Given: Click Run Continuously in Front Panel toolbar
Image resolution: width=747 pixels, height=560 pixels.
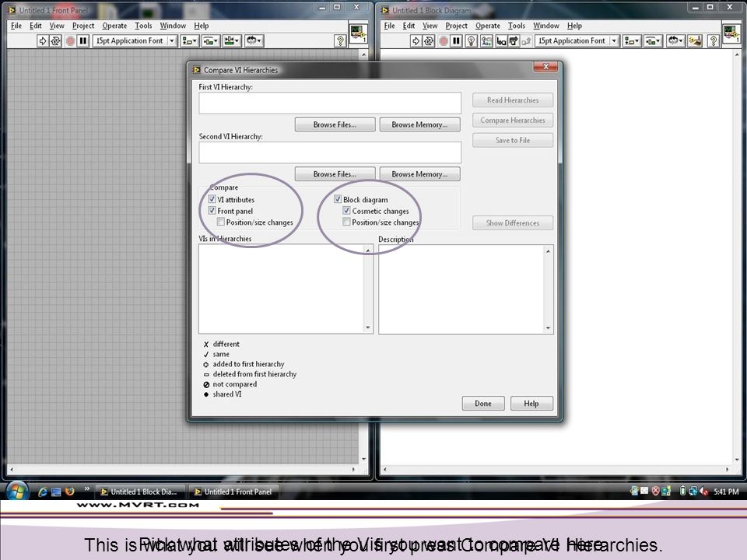Looking at the screenshot, I should [x=56, y=41].
